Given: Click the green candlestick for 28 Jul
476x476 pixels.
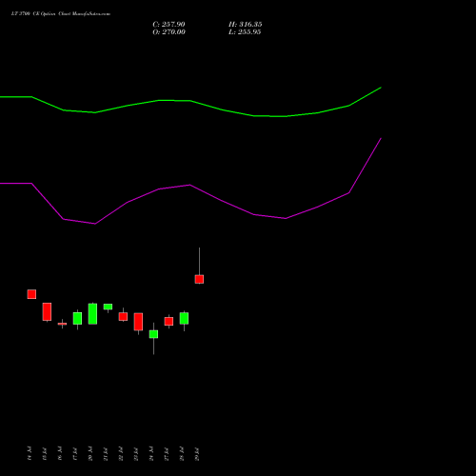Looking at the screenshot, I should point(184,318).
